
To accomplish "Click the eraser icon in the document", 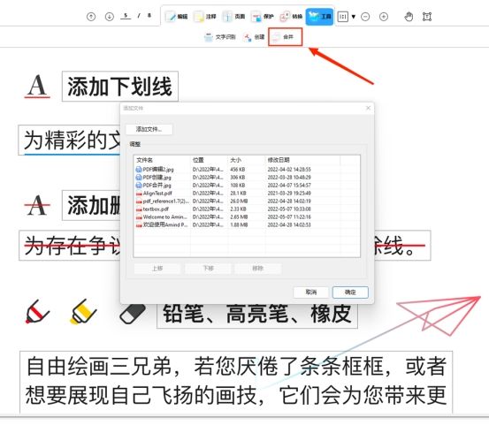I will tap(133, 314).
